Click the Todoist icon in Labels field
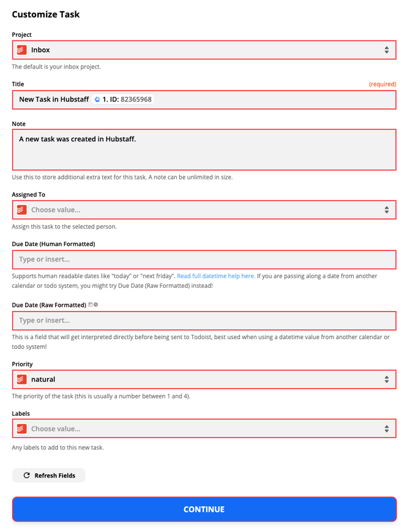The image size is (410, 532). (x=21, y=429)
